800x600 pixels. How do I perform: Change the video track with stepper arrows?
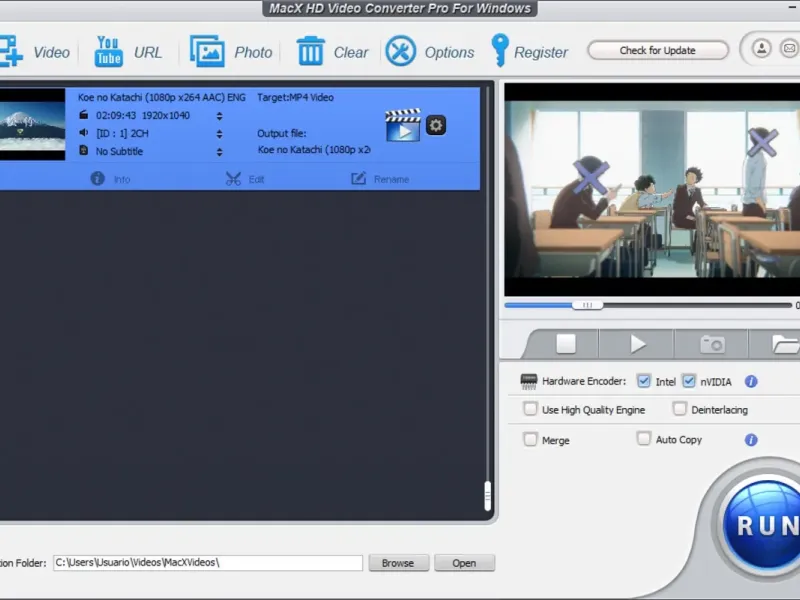pyautogui.click(x=219, y=116)
